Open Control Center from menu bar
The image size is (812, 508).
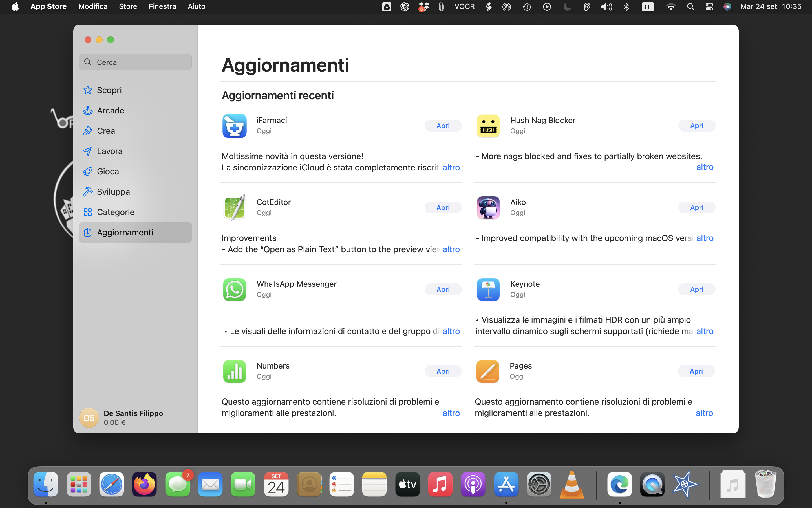[709, 7]
